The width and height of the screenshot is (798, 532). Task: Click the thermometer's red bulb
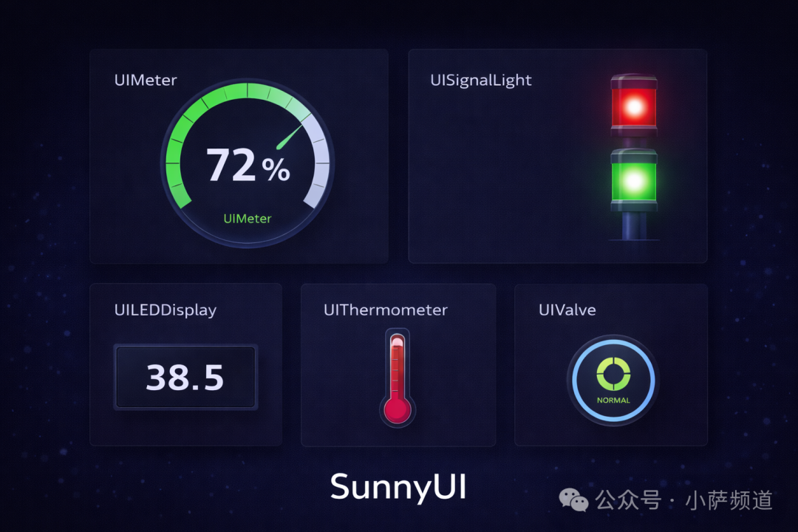[398, 409]
